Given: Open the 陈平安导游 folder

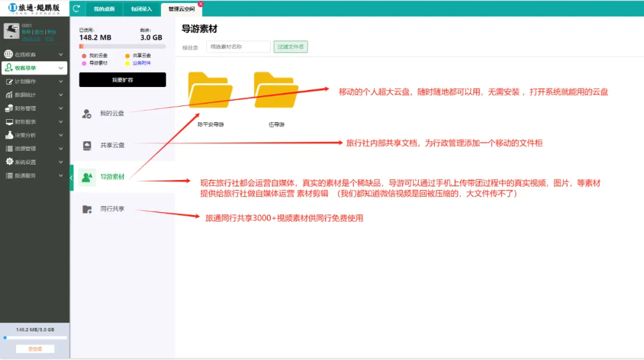Looking at the screenshot, I should pos(210,91).
